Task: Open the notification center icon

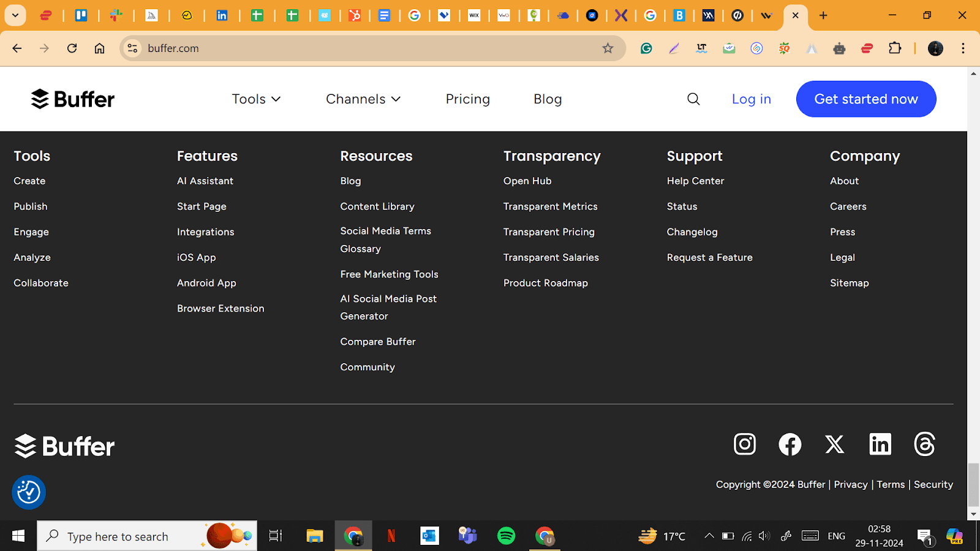Action: point(925,537)
